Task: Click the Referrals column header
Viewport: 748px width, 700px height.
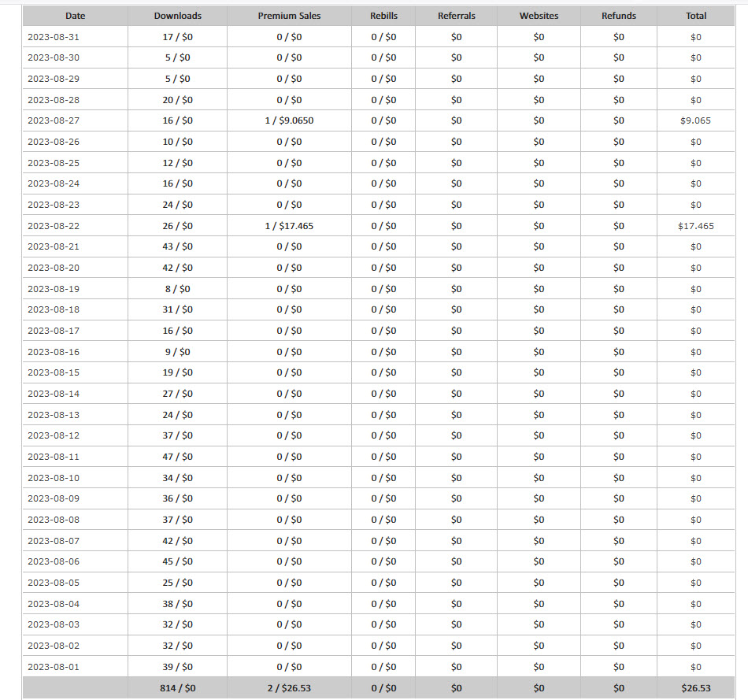Action: tap(457, 16)
